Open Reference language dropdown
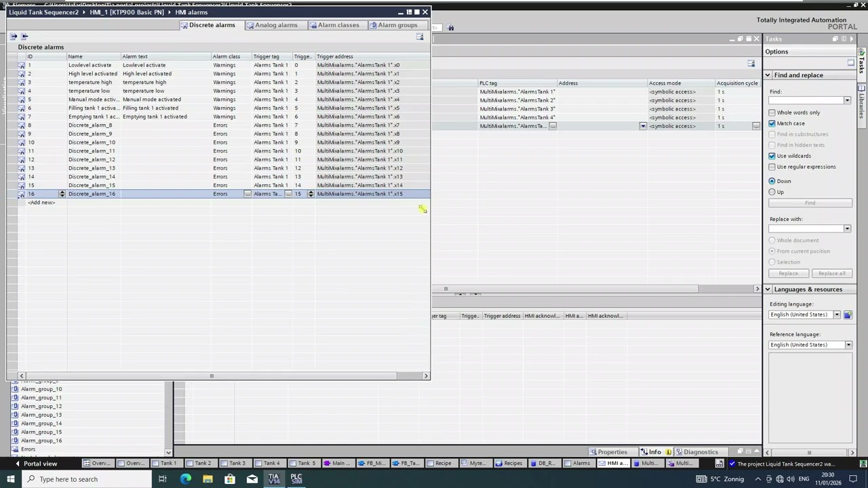Screen dimensions: 868x488 point(848,345)
